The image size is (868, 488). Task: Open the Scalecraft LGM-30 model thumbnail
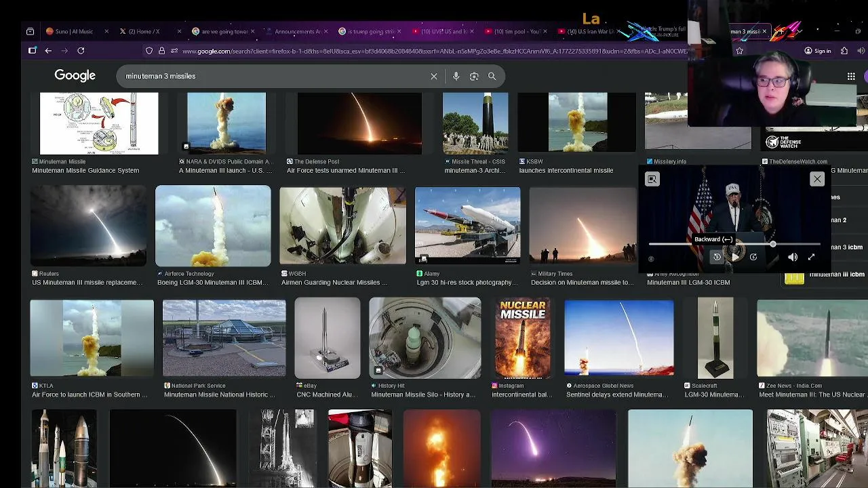(715, 338)
